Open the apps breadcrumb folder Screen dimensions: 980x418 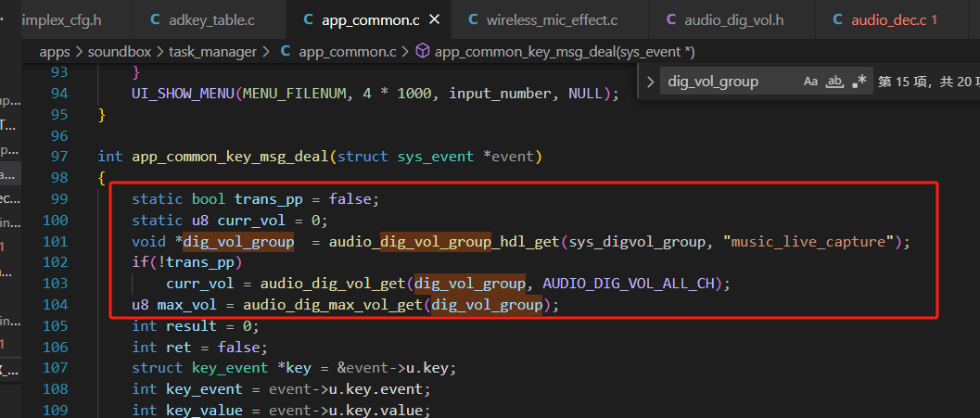click(55, 51)
